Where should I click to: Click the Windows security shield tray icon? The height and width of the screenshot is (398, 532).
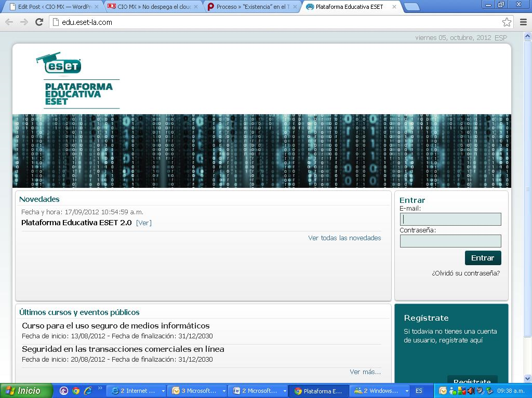click(462, 391)
